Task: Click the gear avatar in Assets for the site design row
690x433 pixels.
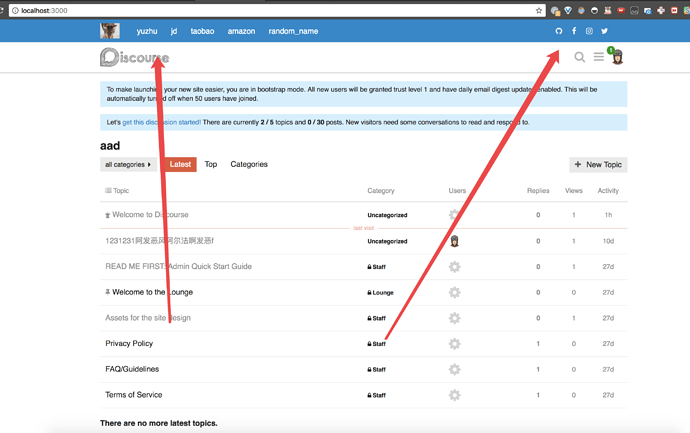Action: tap(455, 318)
